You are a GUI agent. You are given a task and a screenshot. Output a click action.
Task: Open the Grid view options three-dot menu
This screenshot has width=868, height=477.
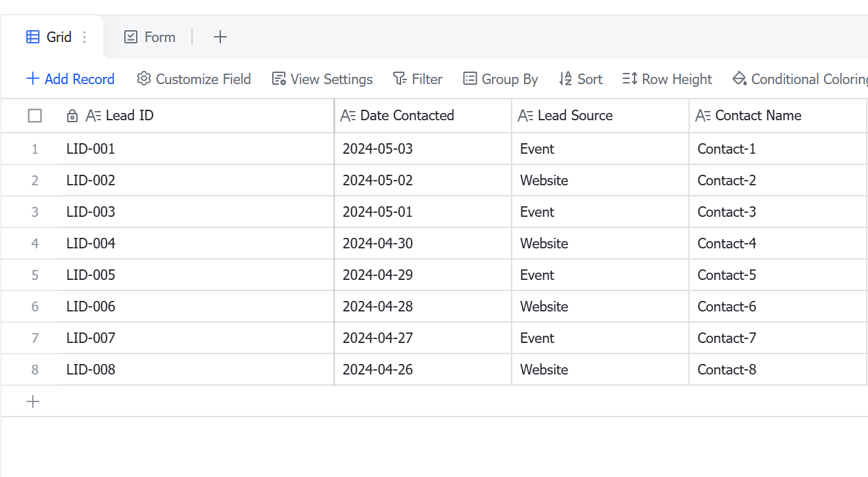point(84,37)
